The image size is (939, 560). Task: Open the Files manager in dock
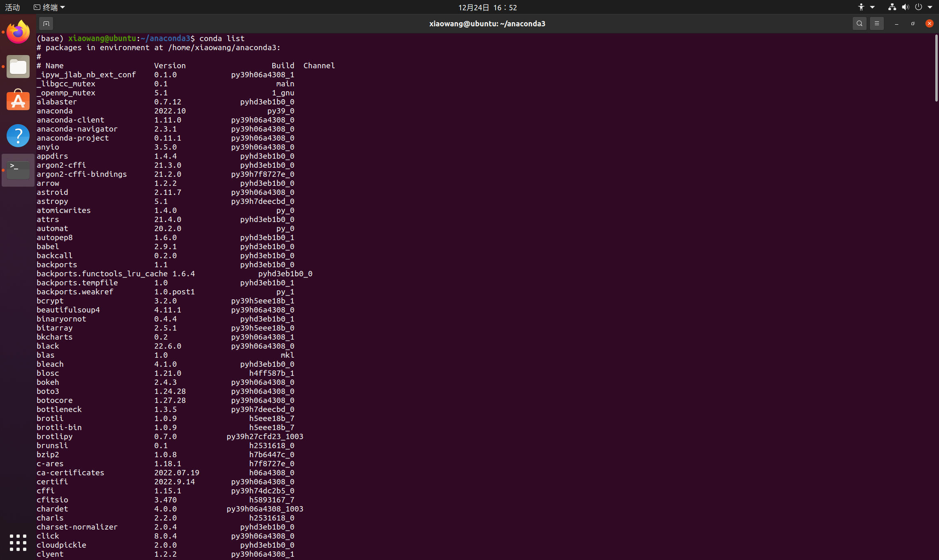click(x=18, y=67)
